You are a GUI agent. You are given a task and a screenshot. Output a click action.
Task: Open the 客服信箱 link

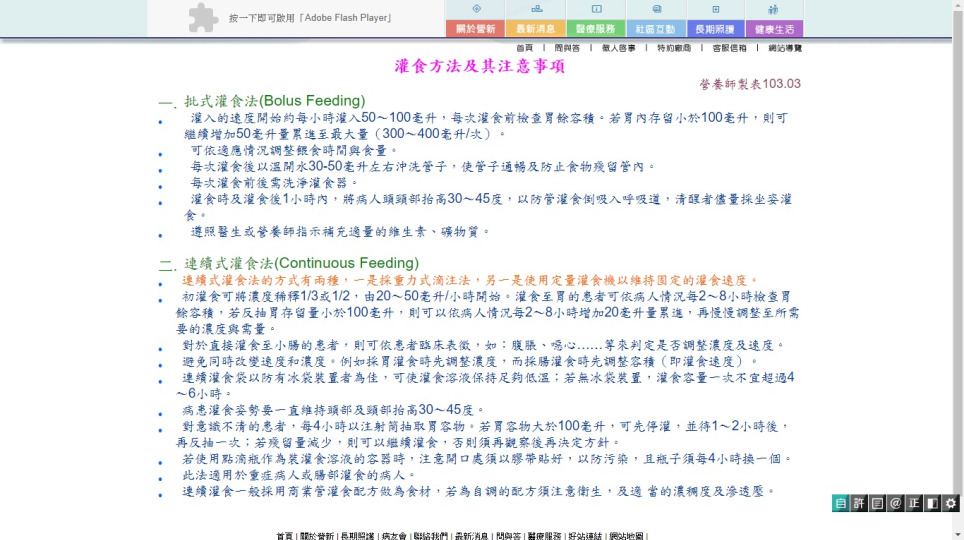click(728, 48)
